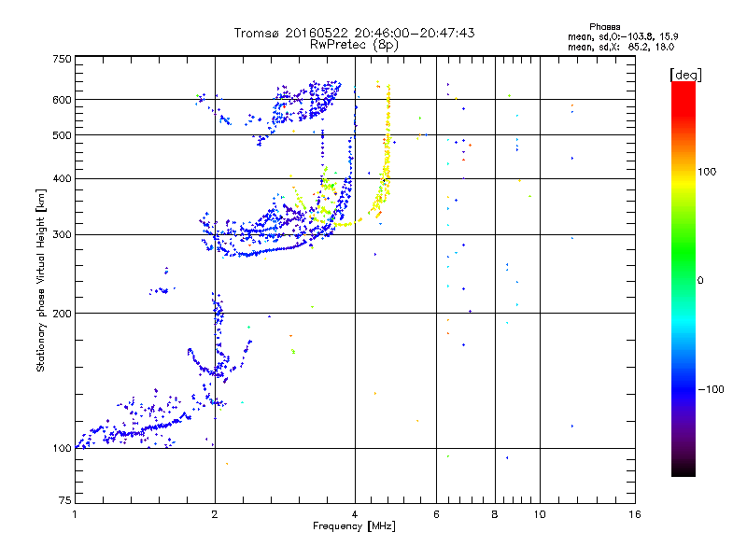Click the x-axis tick label '4'
The width and height of the screenshot is (747, 560).
(x=355, y=514)
